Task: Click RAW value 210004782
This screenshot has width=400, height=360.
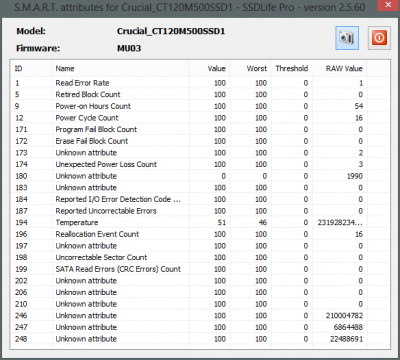Action: click(344, 315)
